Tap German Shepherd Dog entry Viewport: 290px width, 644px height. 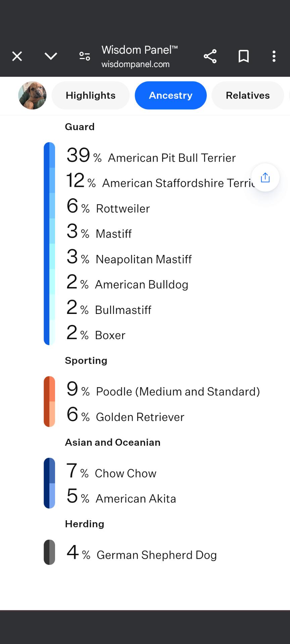(x=156, y=555)
